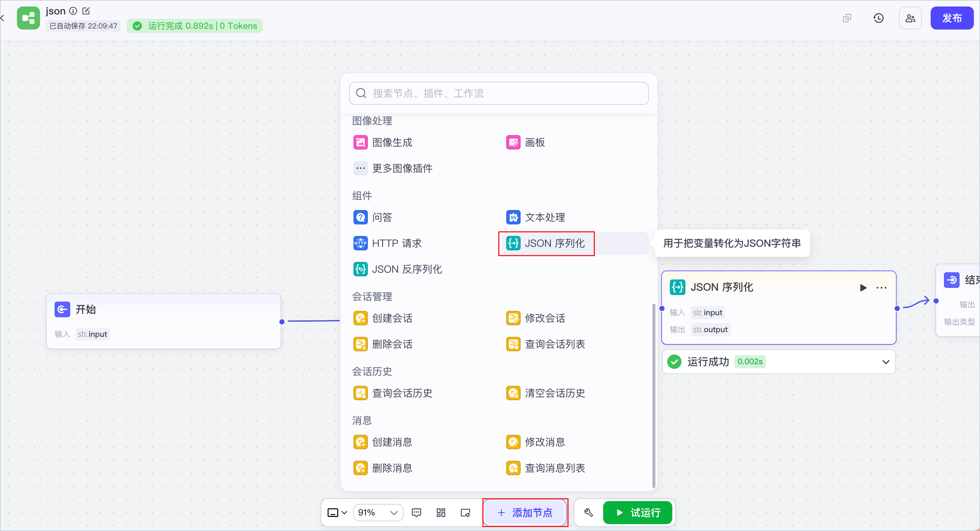
Task: Open the comment icon in bottom toolbar
Action: [416, 513]
